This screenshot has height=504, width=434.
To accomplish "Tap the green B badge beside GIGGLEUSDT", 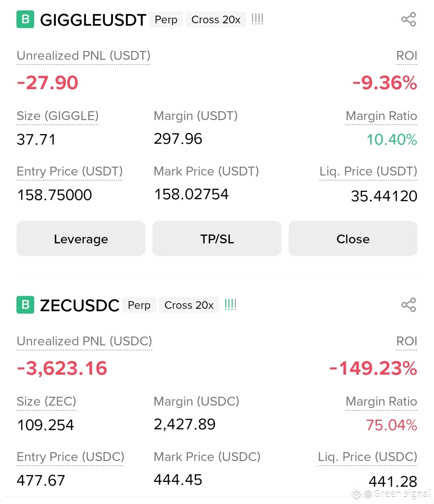I will tap(25, 19).
